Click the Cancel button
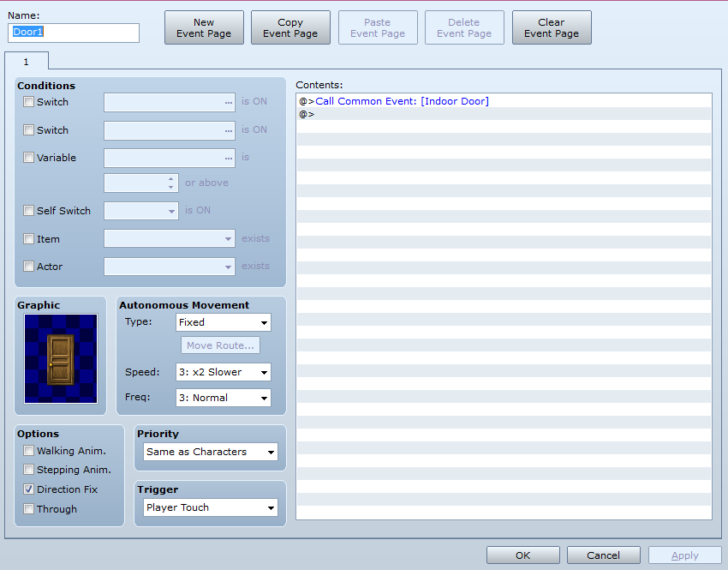Image resolution: width=728 pixels, height=570 pixels. 603,555
